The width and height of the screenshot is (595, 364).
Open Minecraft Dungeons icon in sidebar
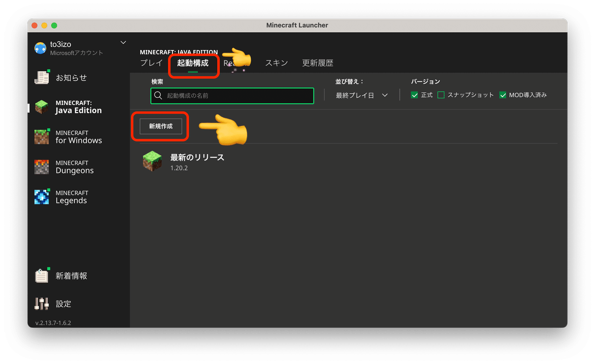coord(42,167)
